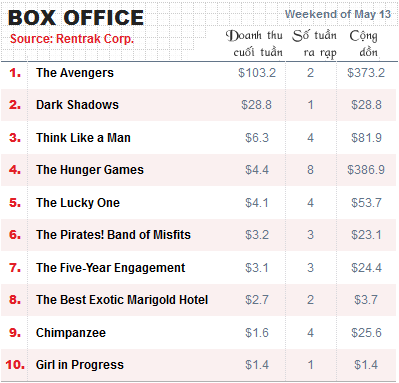Image resolution: width=399 pixels, height=383 pixels.
Task: Click Dark Shadows $28.8 weekend revenue value
Action: point(257,105)
